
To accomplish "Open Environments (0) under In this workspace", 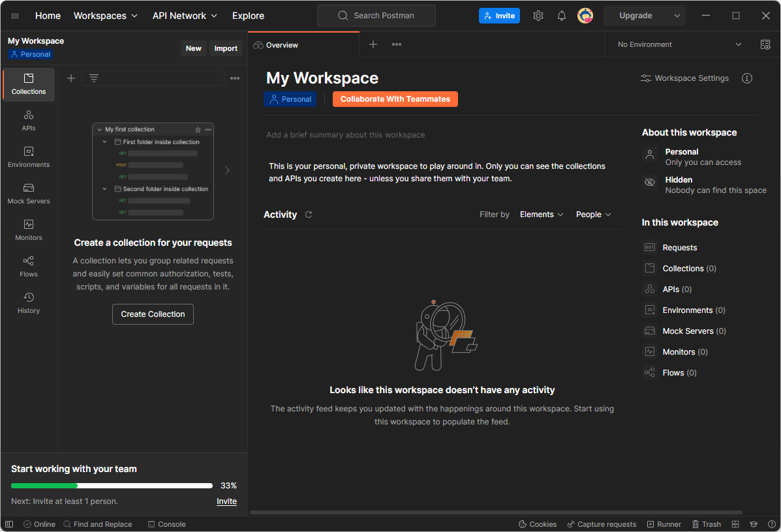I will click(685, 310).
